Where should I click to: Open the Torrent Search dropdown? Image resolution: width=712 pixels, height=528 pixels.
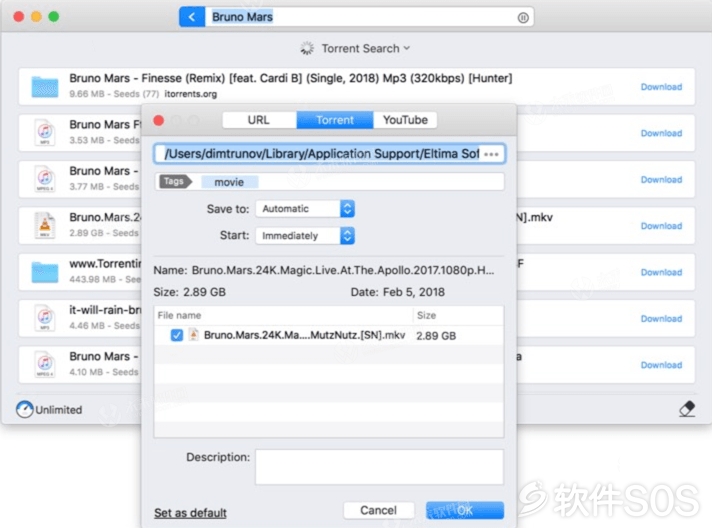366,49
